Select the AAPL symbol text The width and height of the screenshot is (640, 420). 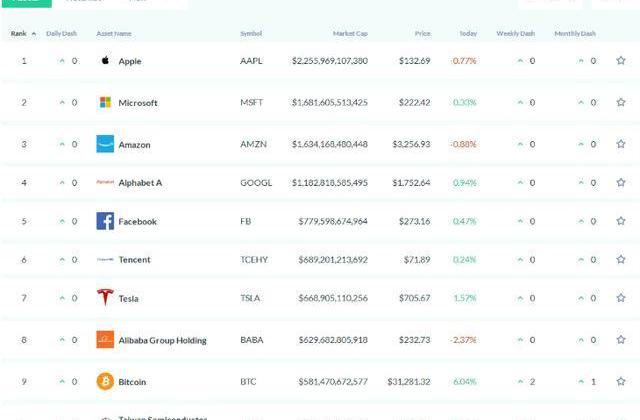pos(251,60)
